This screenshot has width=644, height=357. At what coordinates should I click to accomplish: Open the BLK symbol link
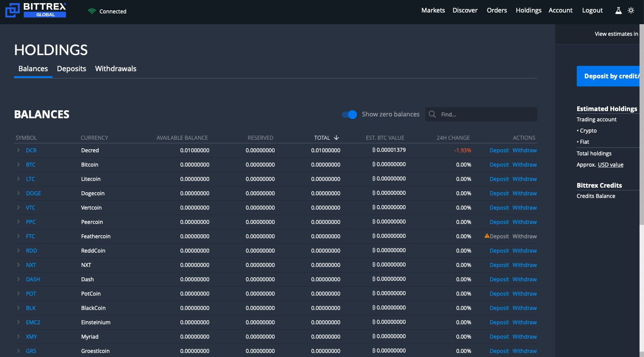click(31, 308)
